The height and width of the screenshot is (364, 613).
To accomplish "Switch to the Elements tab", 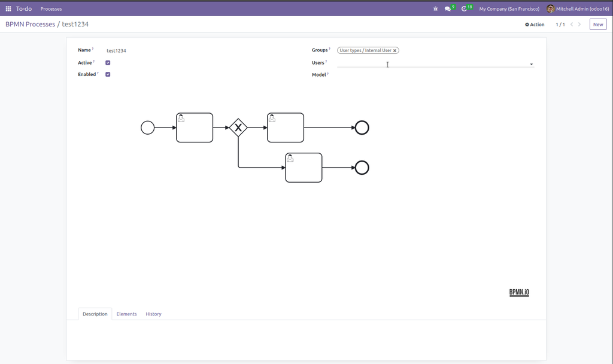I will click(x=127, y=314).
